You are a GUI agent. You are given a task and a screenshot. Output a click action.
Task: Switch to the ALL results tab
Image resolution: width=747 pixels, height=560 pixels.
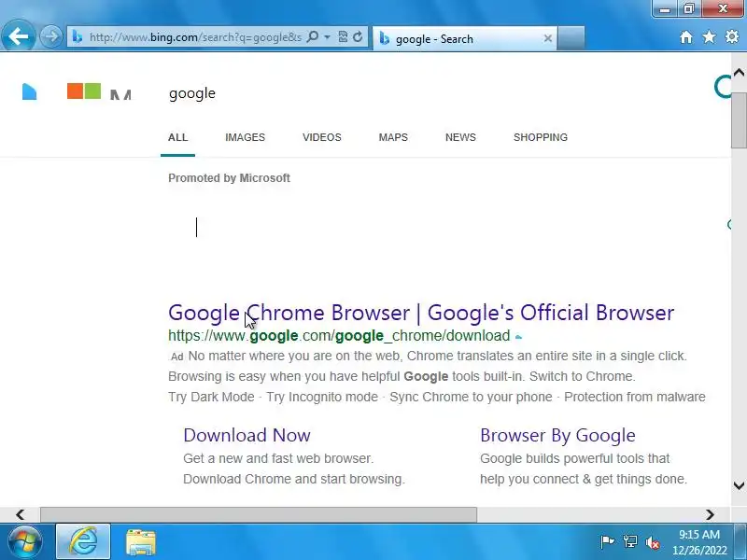[177, 137]
